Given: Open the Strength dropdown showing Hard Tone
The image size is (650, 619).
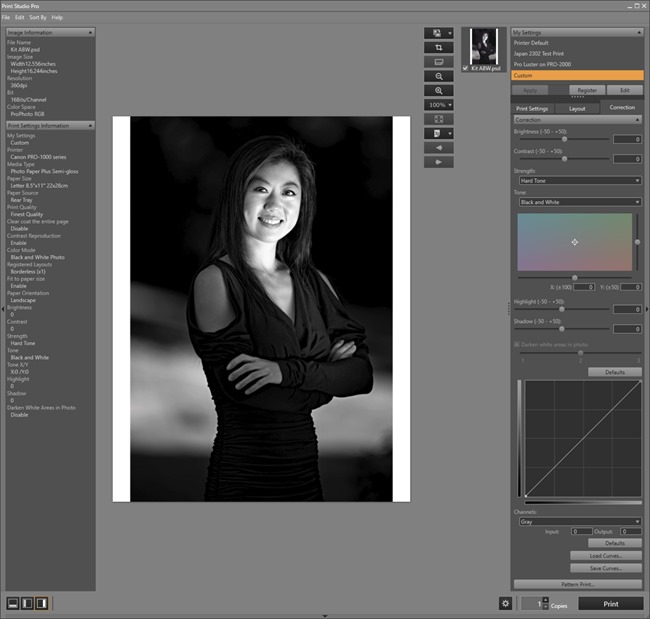Looking at the screenshot, I should [578, 180].
